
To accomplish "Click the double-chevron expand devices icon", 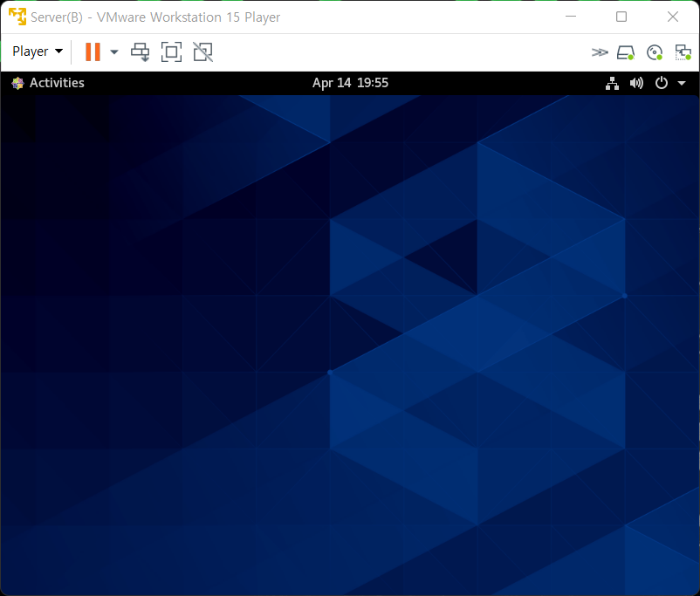I will (x=600, y=52).
